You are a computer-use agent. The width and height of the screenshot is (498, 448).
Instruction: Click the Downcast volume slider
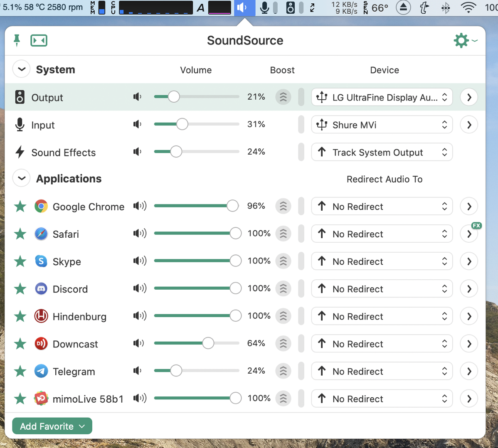coord(196,343)
